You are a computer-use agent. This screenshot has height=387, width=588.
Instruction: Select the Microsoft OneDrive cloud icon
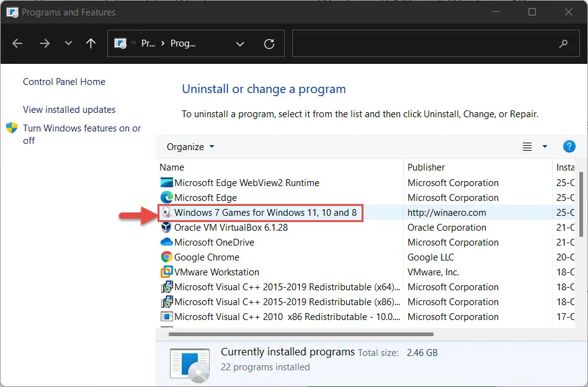[x=166, y=242]
